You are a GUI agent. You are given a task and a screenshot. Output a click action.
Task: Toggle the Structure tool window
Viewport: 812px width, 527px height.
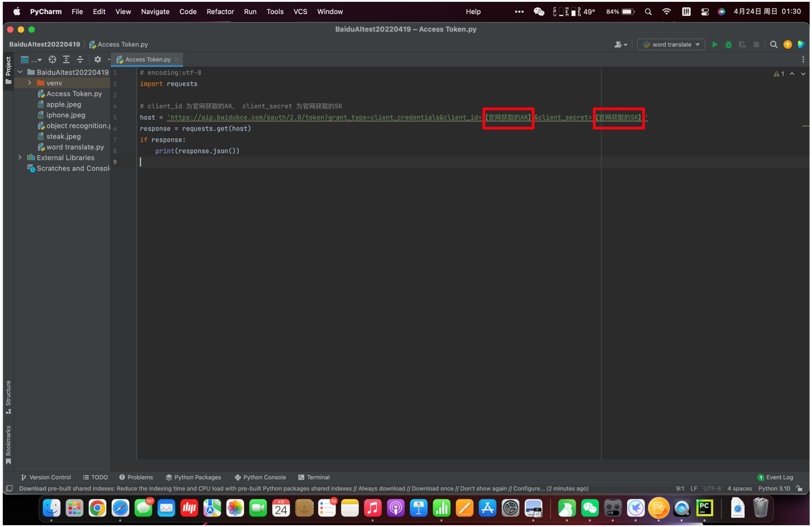(8, 397)
